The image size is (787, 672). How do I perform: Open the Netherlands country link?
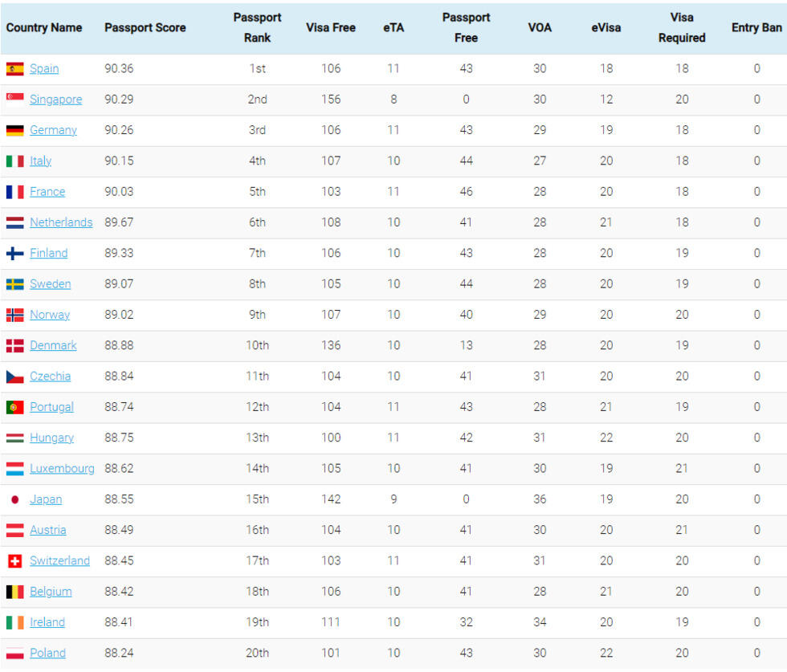pyautogui.click(x=61, y=222)
